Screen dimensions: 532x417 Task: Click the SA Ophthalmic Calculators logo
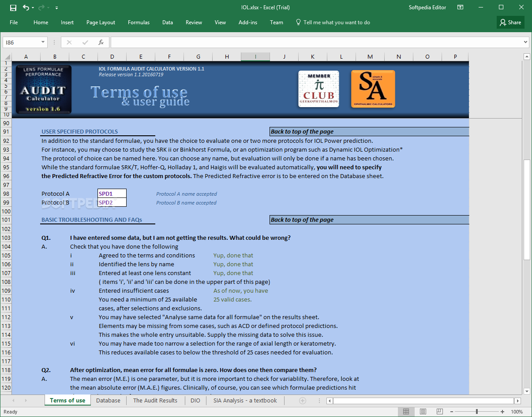point(373,89)
